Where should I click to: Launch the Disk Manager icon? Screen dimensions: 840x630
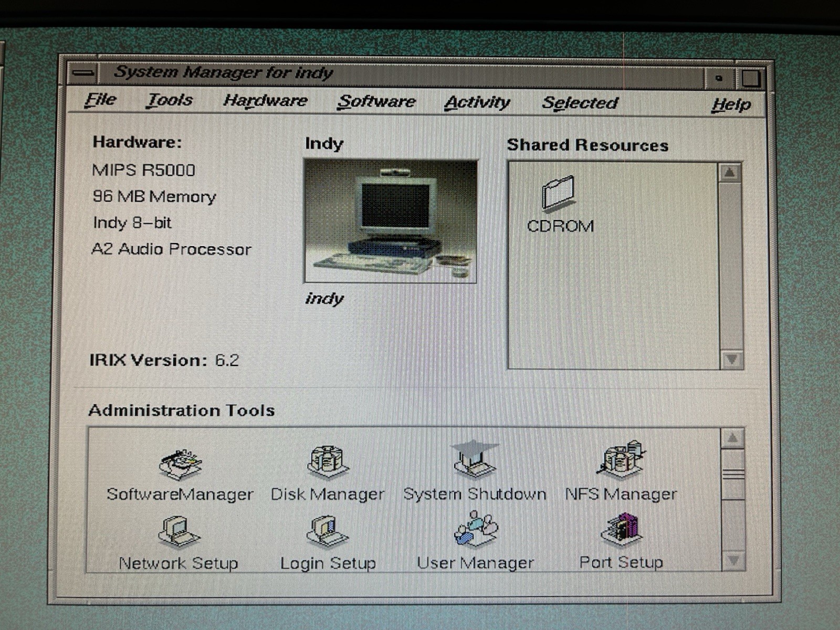[328, 461]
